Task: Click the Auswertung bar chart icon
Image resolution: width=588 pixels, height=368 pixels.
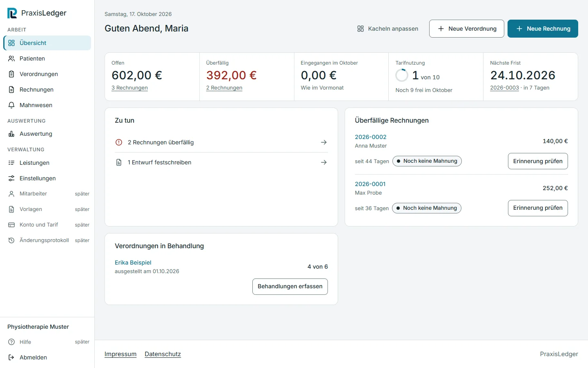Action: point(11,134)
